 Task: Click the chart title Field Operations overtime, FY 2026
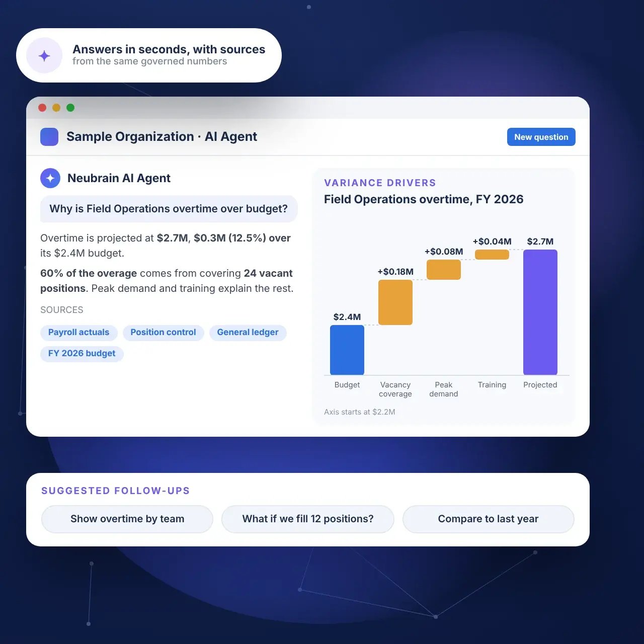tap(424, 199)
